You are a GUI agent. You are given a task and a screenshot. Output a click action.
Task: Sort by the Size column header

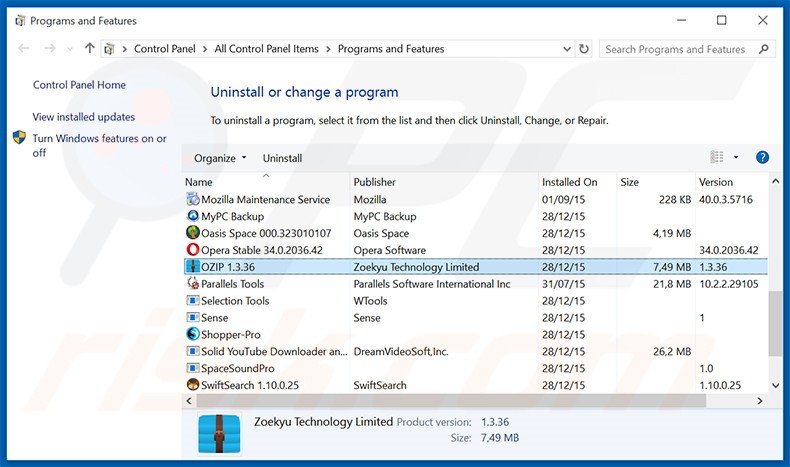tap(655, 182)
